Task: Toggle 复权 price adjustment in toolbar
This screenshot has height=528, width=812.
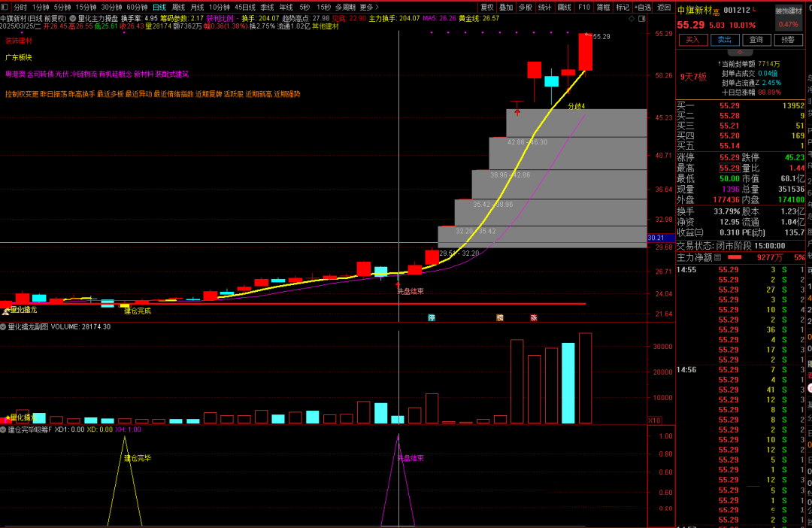Action: 486,7
